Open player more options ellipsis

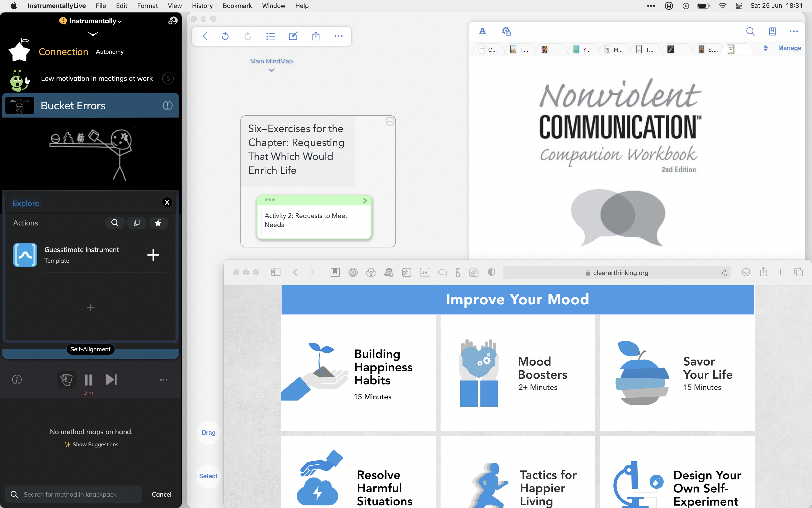coord(163,380)
